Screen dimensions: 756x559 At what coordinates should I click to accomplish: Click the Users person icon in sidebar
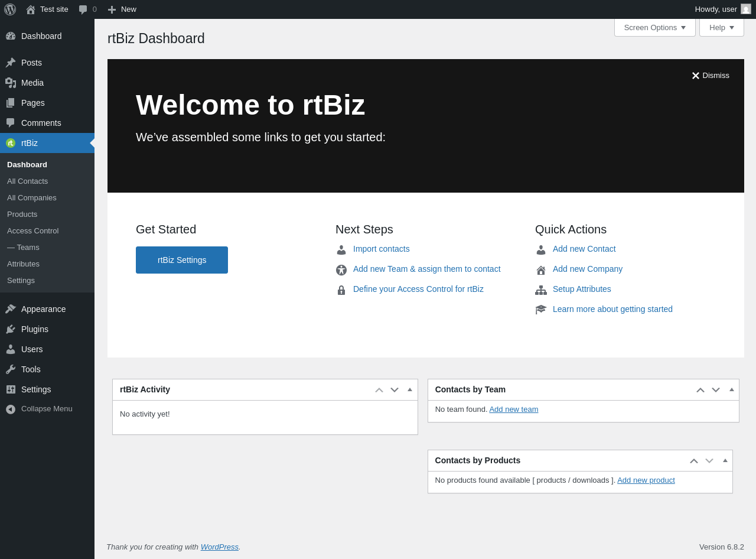click(x=11, y=349)
